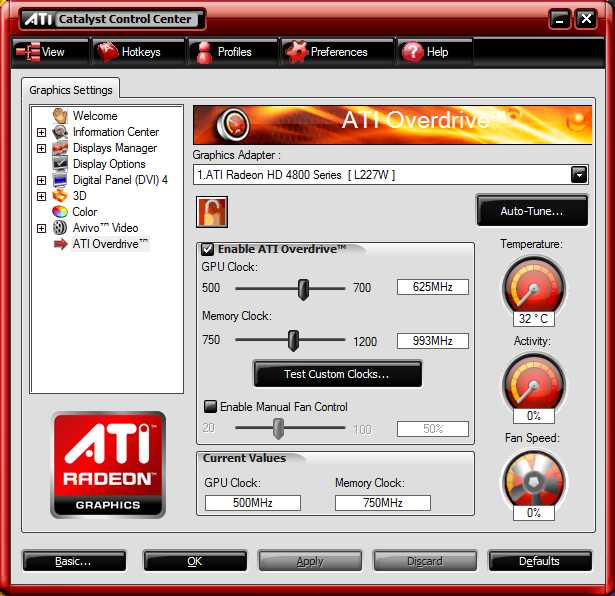Expand the Information Center node
This screenshot has width=615, height=596.
coord(41,132)
